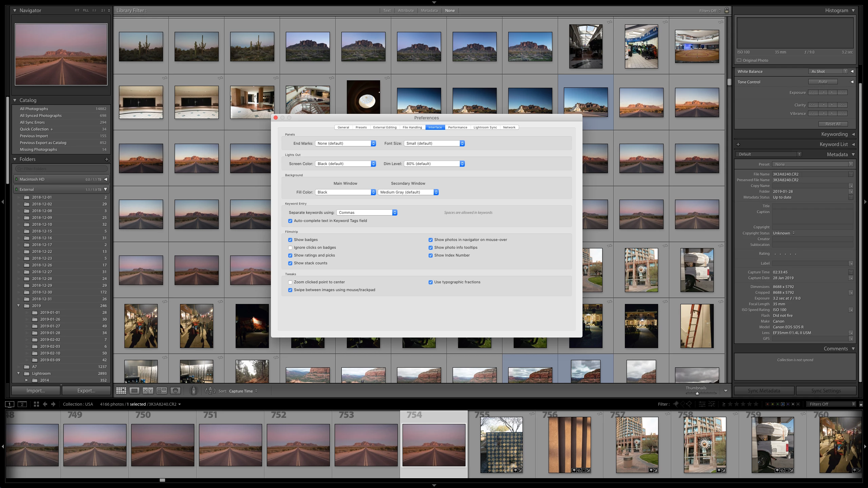Pick up the Painter spray can tool
The image size is (868, 488).
tap(194, 391)
